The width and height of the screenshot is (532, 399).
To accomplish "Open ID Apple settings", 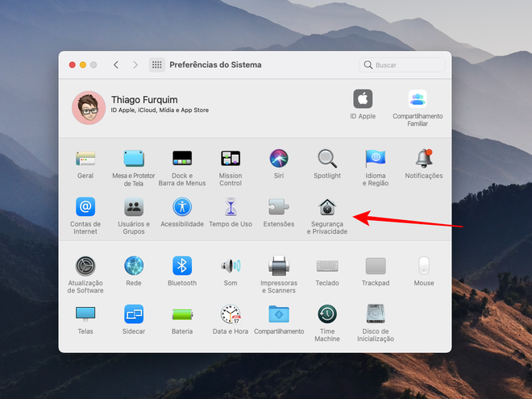I will tap(363, 98).
